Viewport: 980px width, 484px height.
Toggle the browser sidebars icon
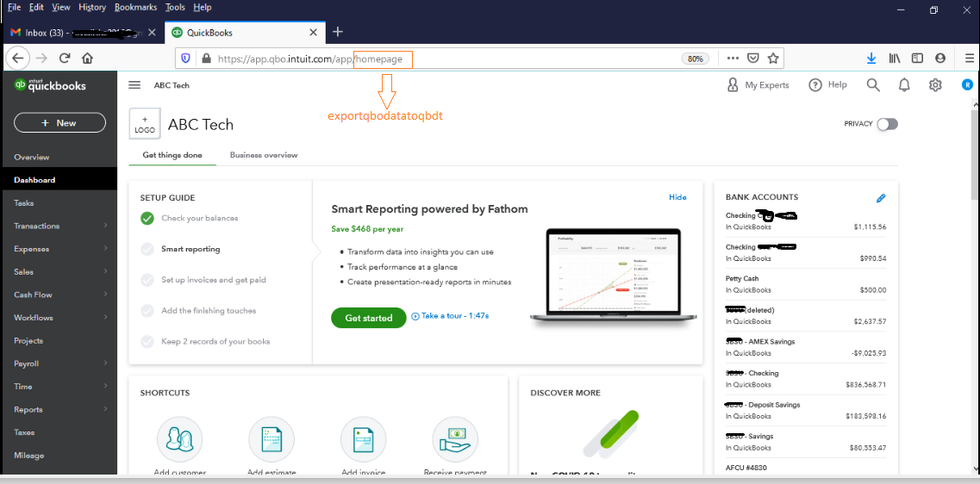click(x=917, y=58)
